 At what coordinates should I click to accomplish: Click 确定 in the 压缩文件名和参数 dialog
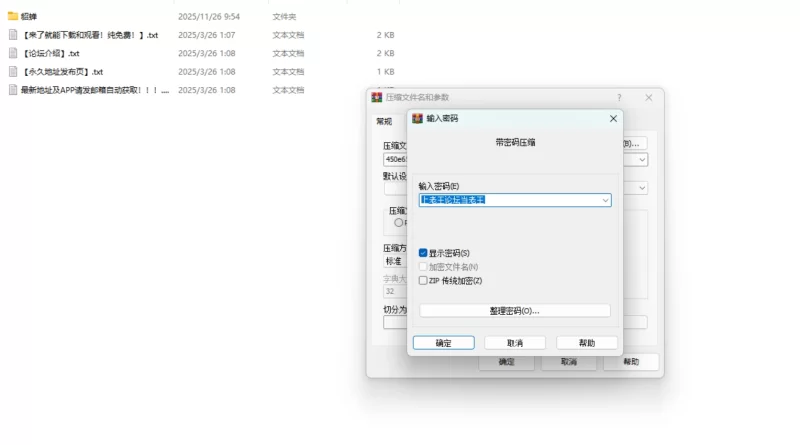(506, 362)
